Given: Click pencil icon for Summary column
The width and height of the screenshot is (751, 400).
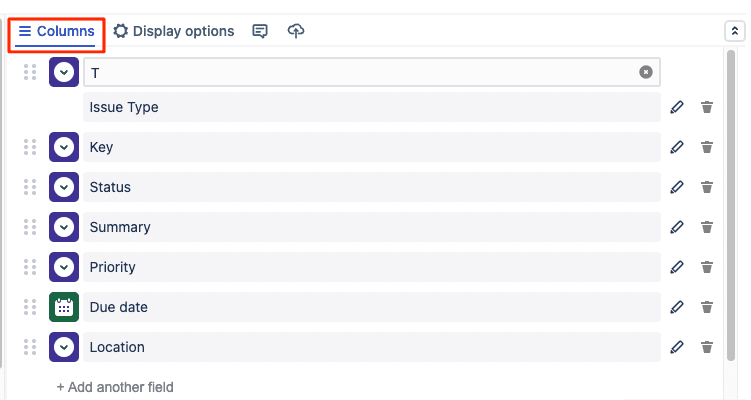Looking at the screenshot, I should [x=677, y=227].
